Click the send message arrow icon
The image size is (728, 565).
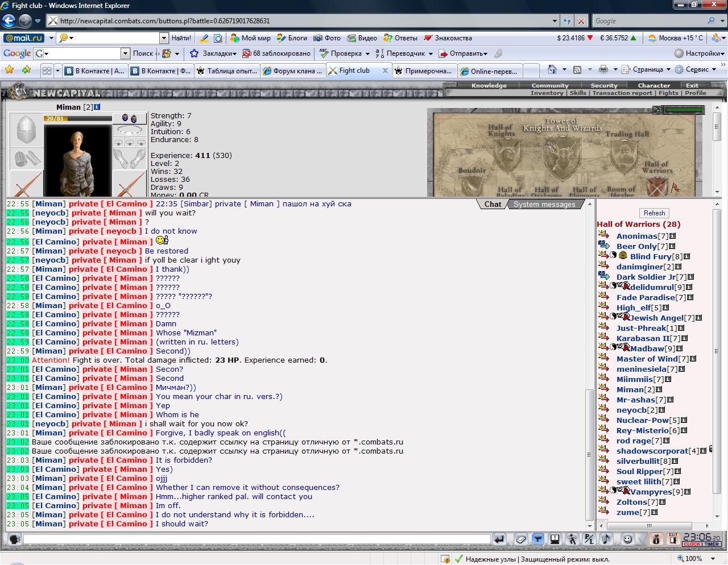click(x=499, y=539)
